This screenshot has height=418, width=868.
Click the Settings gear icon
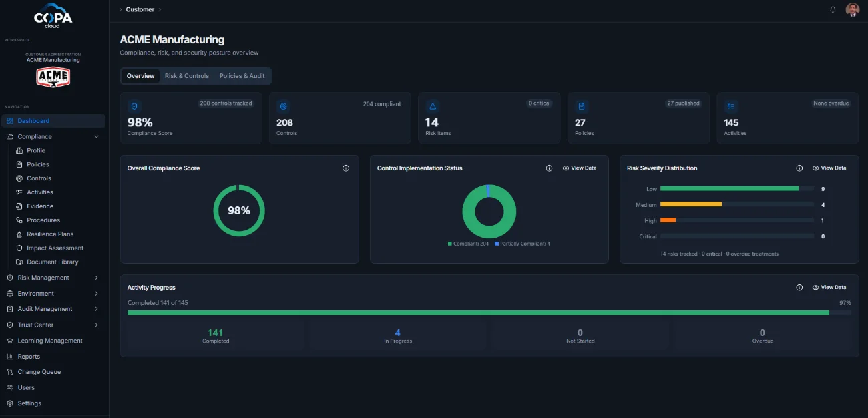[x=10, y=403]
